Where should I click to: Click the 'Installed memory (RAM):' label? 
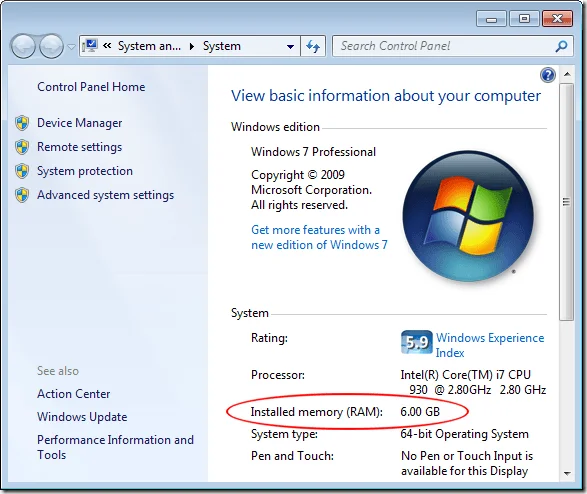pyautogui.click(x=317, y=412)
